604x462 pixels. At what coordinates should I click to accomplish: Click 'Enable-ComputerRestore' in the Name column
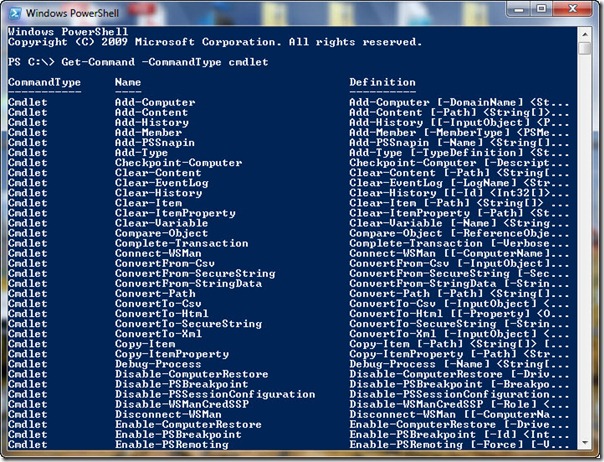point(188,424)
